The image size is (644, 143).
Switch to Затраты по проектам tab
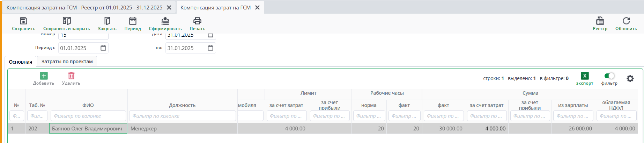(67, 62)
